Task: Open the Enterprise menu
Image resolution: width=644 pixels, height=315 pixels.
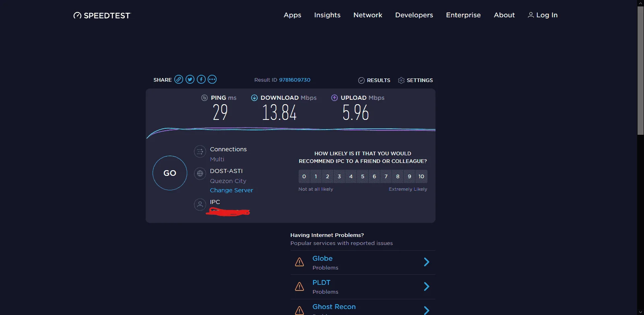Action: 463,15
